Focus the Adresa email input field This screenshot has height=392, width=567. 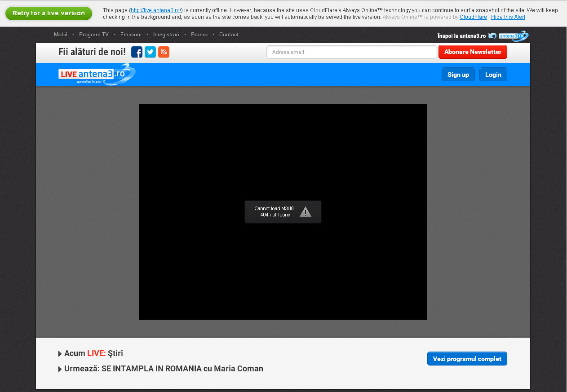point(352,52)
